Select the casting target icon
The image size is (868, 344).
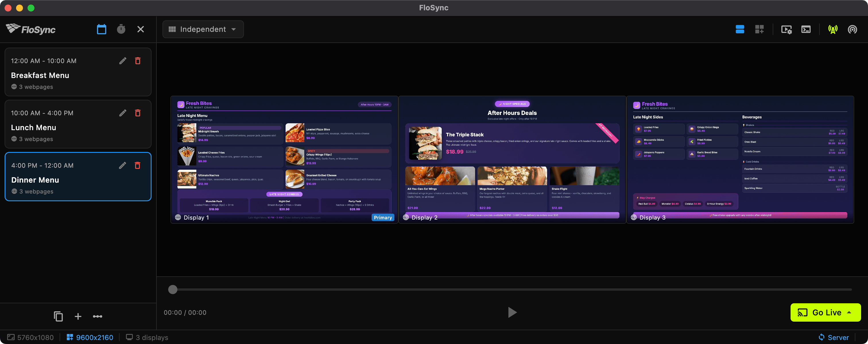click(x=852, y=29)
